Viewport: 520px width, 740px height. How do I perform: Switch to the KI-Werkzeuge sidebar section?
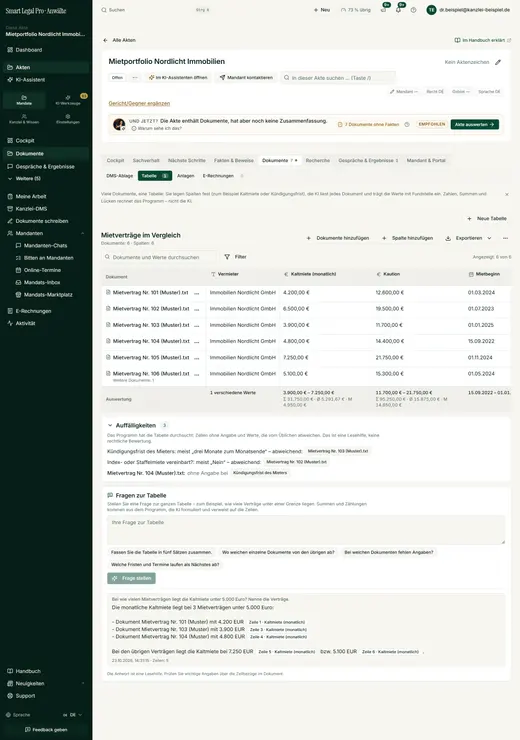click(68, 100)
